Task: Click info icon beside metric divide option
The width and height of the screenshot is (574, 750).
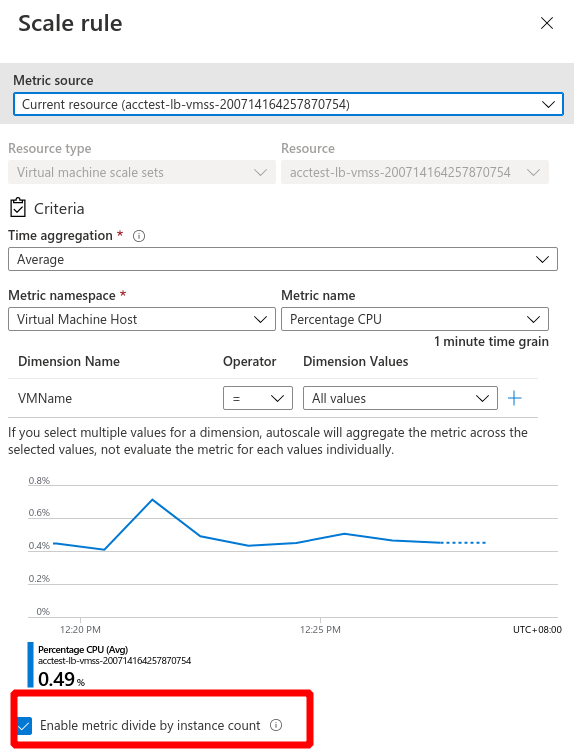Action: (x=276, y=725)
